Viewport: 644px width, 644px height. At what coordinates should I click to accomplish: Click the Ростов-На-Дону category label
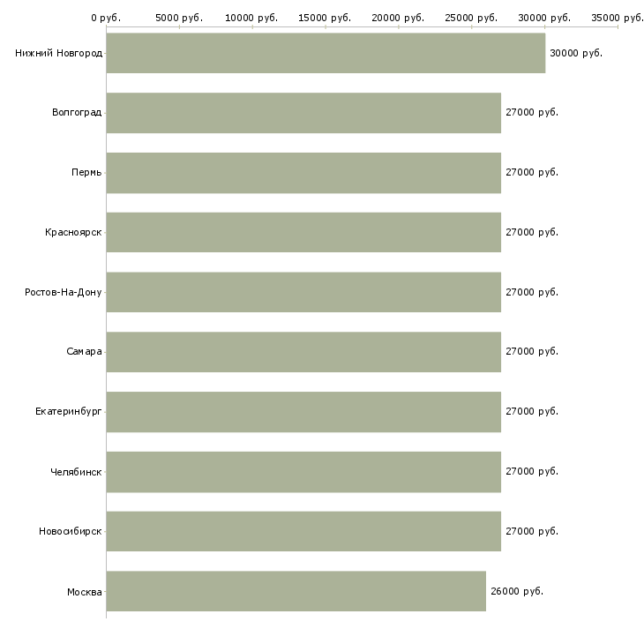63,292
